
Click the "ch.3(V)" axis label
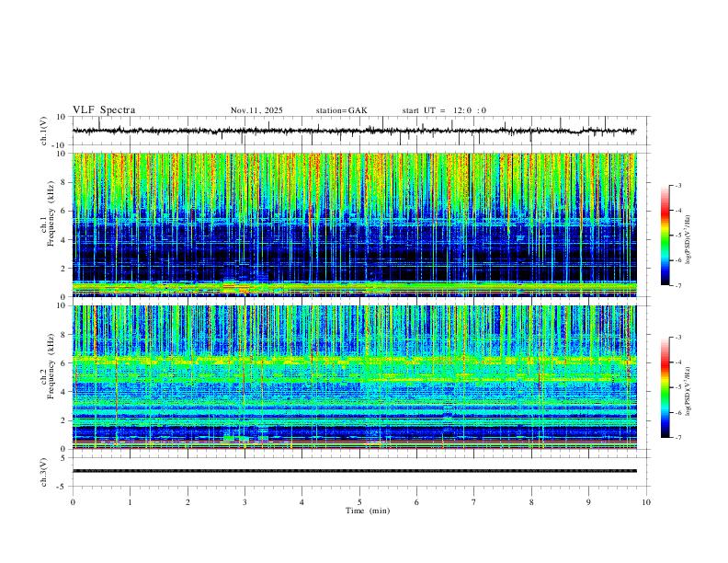pyautogui.click(x=44, y=472)
